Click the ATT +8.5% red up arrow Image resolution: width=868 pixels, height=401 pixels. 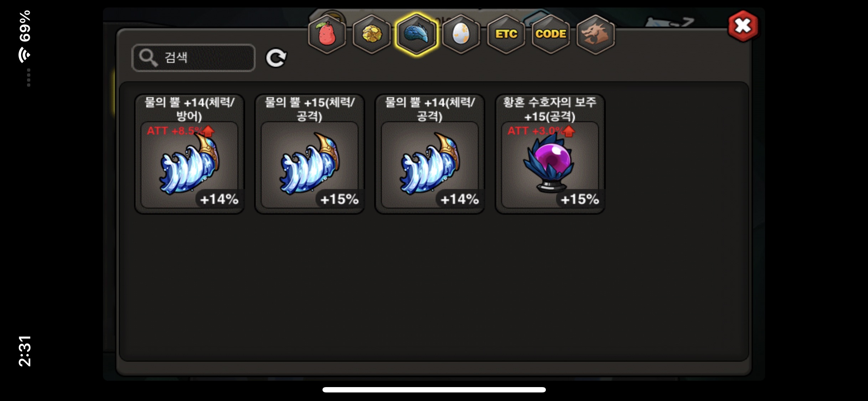[208, 131]
